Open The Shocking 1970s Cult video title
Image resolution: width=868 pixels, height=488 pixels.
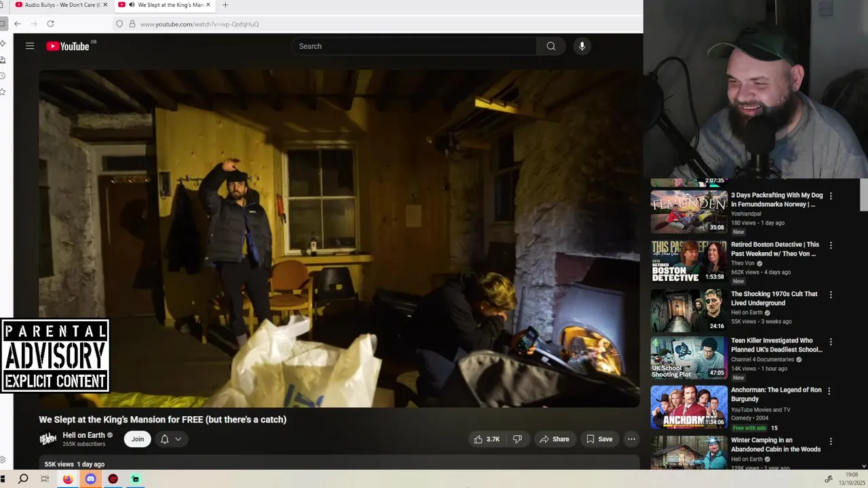[774, 298]
